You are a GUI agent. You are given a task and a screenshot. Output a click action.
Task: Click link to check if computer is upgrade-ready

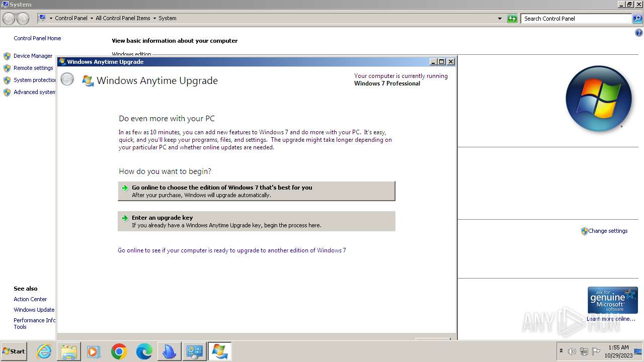coord(232,250)
